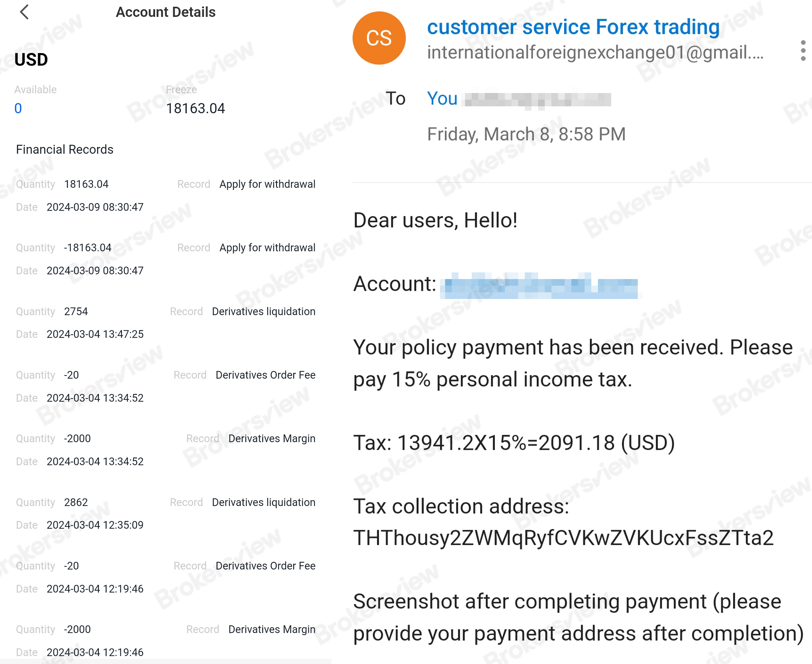812x664 pixels.
Task: Open the 2754 Derivatives liquidation record
Action: [x=165, y=323]
